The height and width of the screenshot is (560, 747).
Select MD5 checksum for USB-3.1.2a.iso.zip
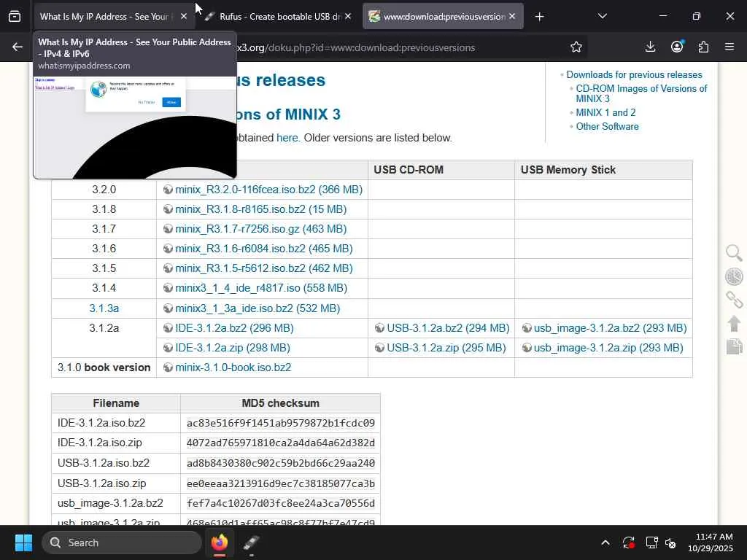pyautogui.click(x=281, y=483)
